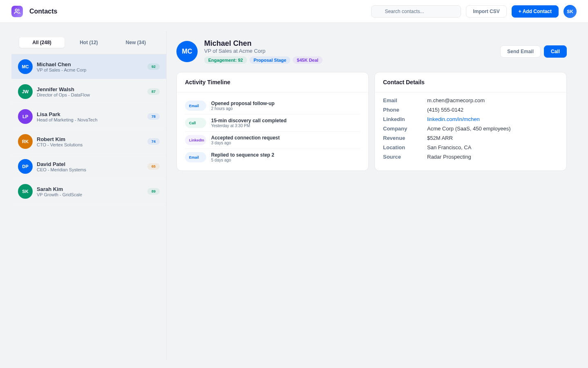Select Michael Chen name in contact list
Image resolution: width=588 pixels, height=368 pixels.
coord(54,64)
